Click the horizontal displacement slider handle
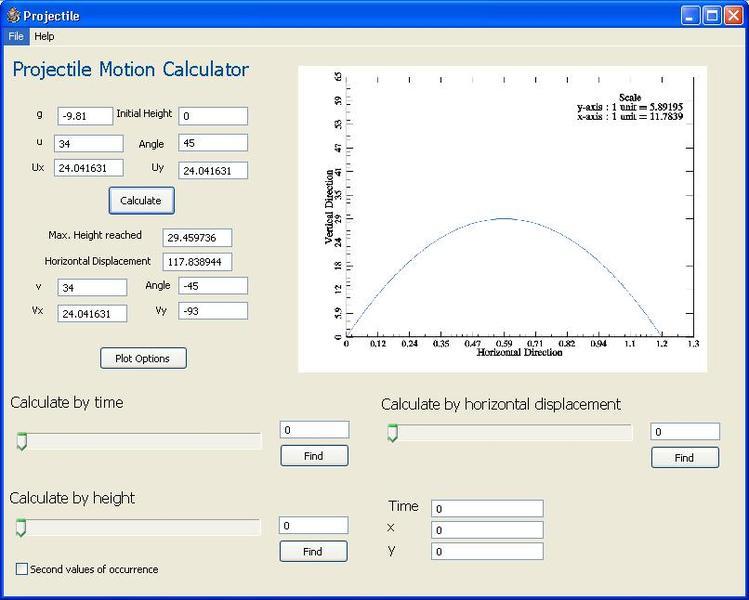 point(392,432)
